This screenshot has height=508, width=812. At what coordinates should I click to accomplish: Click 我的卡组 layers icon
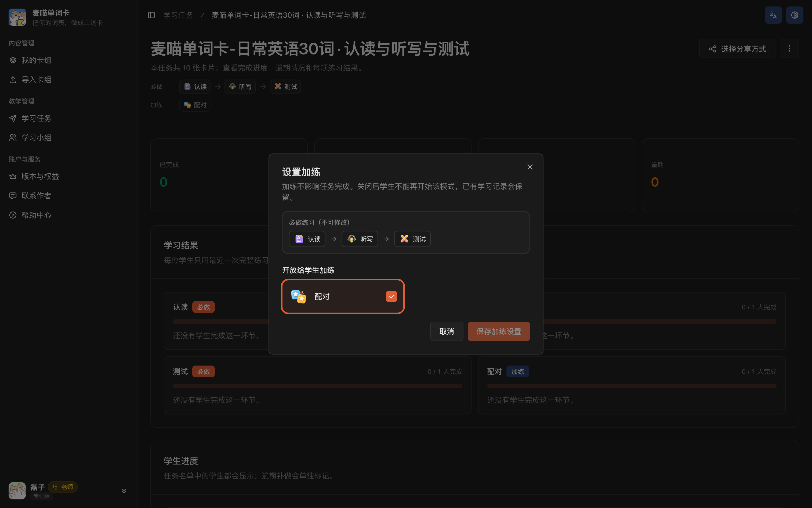13,60
